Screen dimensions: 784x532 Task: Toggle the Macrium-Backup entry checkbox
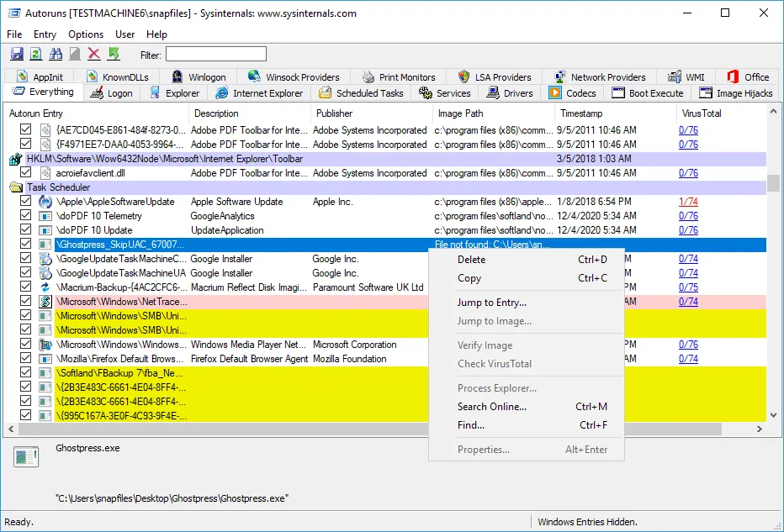[x=25, y=287]
